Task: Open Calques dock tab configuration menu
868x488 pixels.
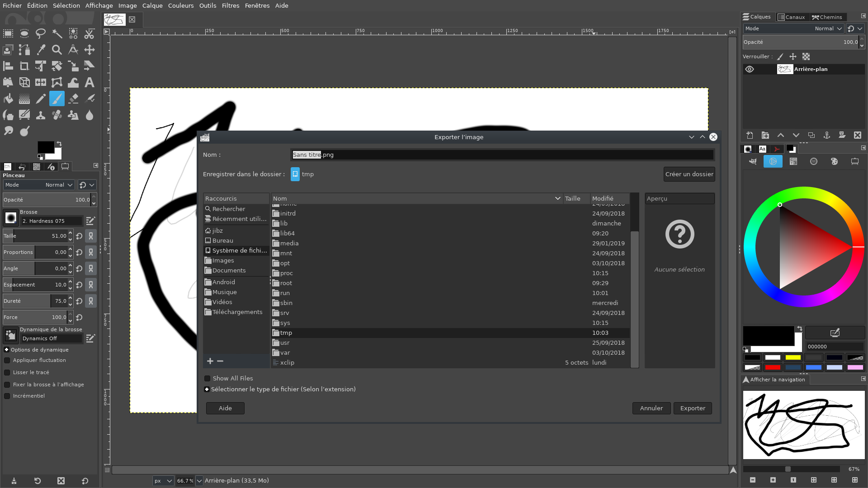Action: coord(863,16)
